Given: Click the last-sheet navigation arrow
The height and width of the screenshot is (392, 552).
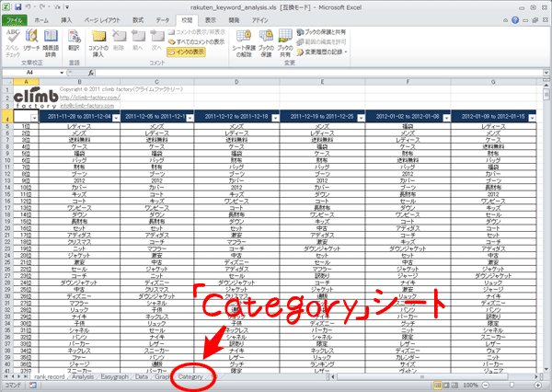Looking at the screenshot, I should point(26,377).
